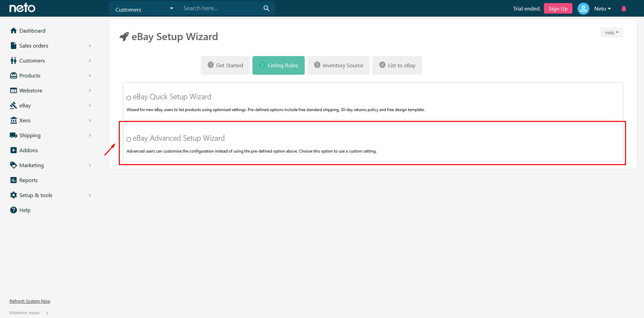Viewport: 644px width, 318px height.
Task: Click the Trial ended text
Action: [527, 8]
